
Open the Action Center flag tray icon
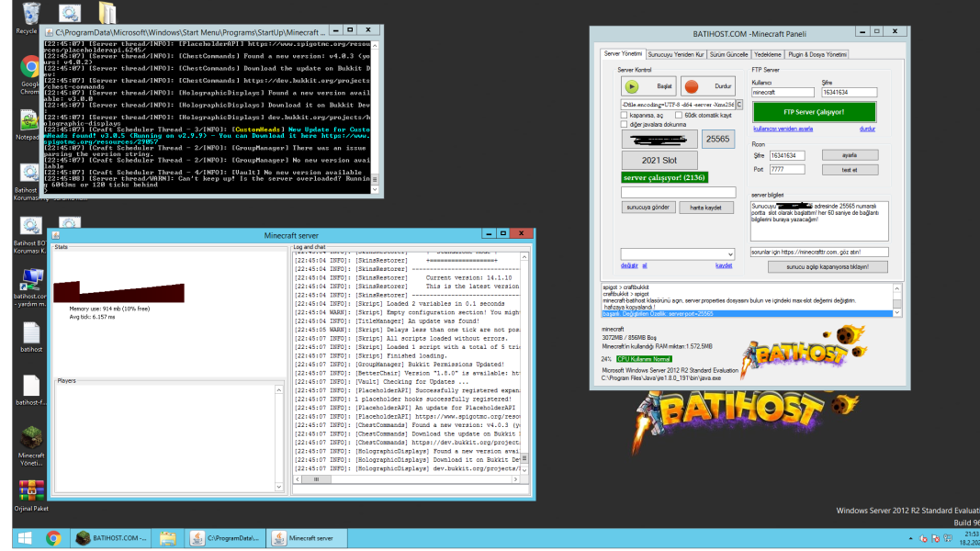click(x=936, y=538)
